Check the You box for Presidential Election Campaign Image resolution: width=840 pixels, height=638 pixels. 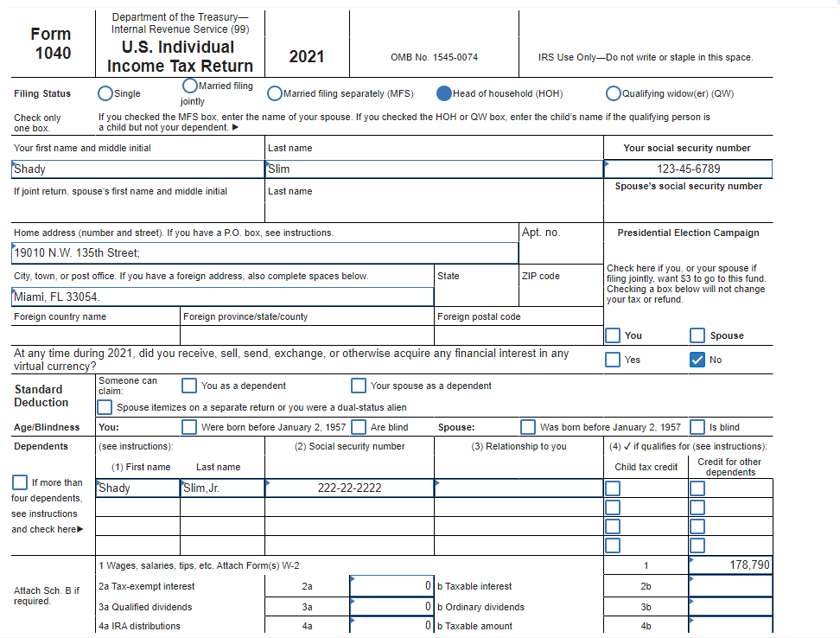[613, 335]
